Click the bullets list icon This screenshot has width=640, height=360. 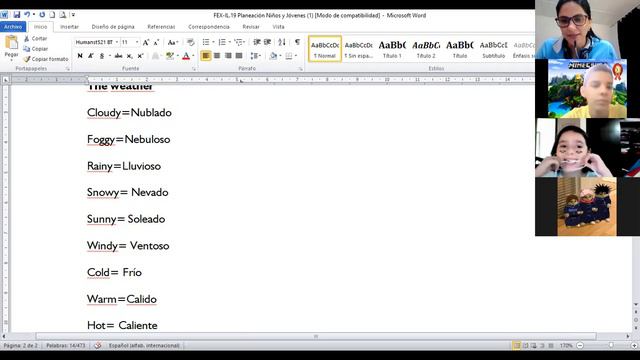[206, 42]
